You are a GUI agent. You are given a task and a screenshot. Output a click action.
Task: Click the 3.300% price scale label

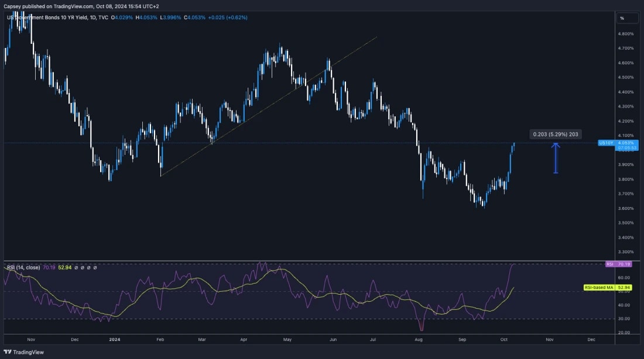pos(625,252)
